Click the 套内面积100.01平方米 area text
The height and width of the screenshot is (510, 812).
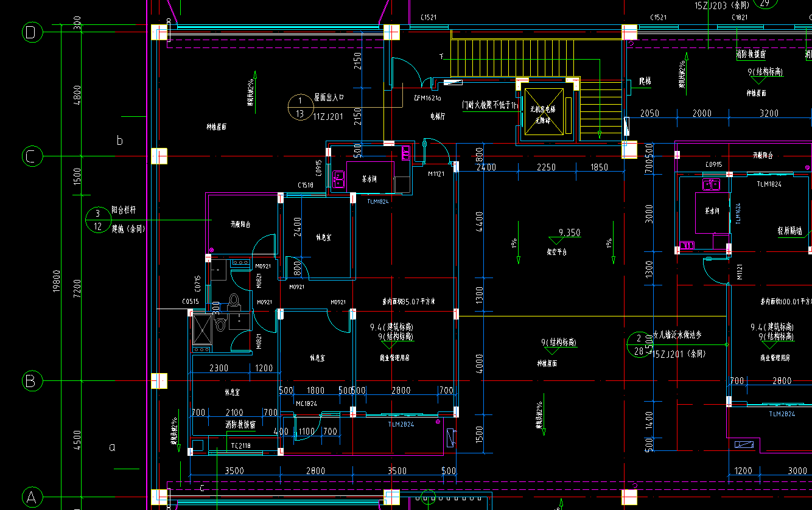[786, 301]
